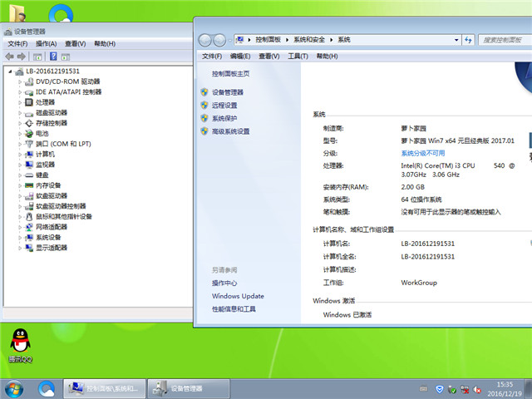Open the Windows Start orb
The height and width of the screenshot is (399, 532).
[x=14, y=389]
